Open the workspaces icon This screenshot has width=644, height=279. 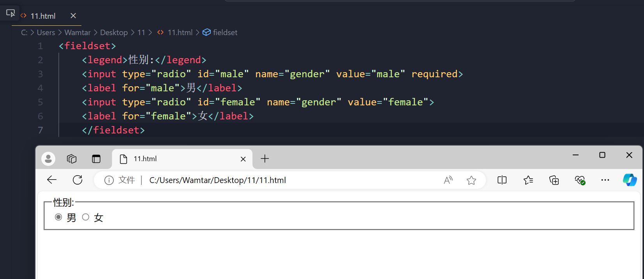coord(72,159)
